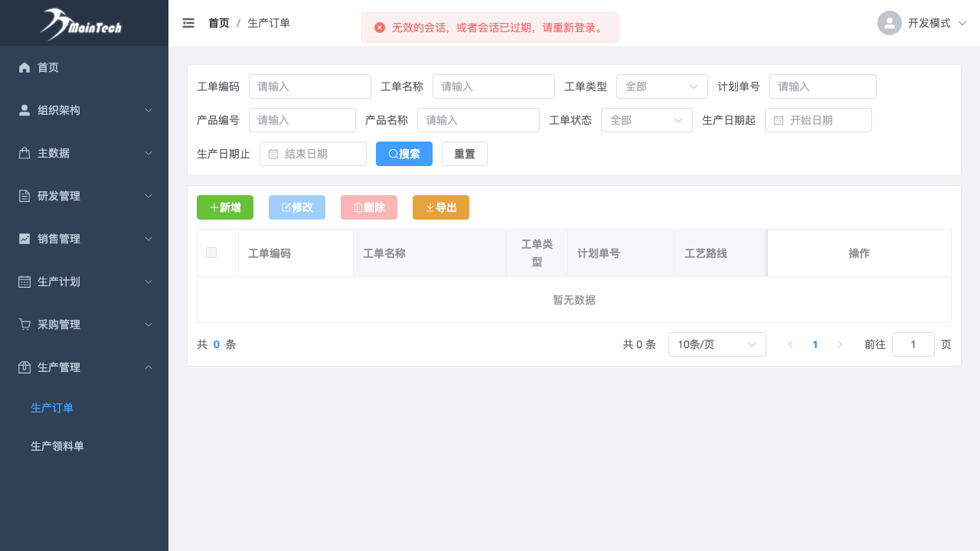Dismiss the session-expired error icon

point(380,28)
